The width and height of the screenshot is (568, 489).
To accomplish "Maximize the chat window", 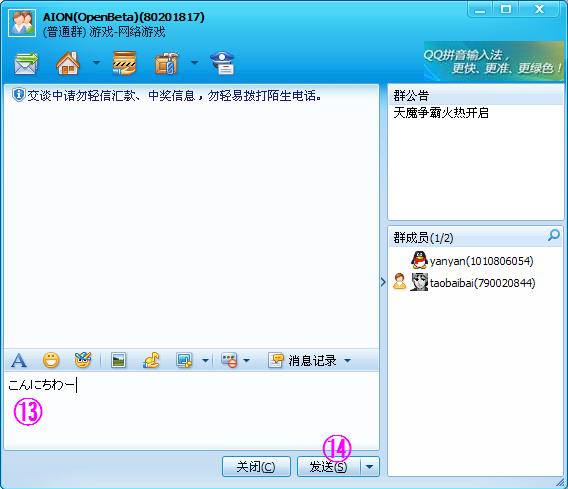I will click(506, 9).
